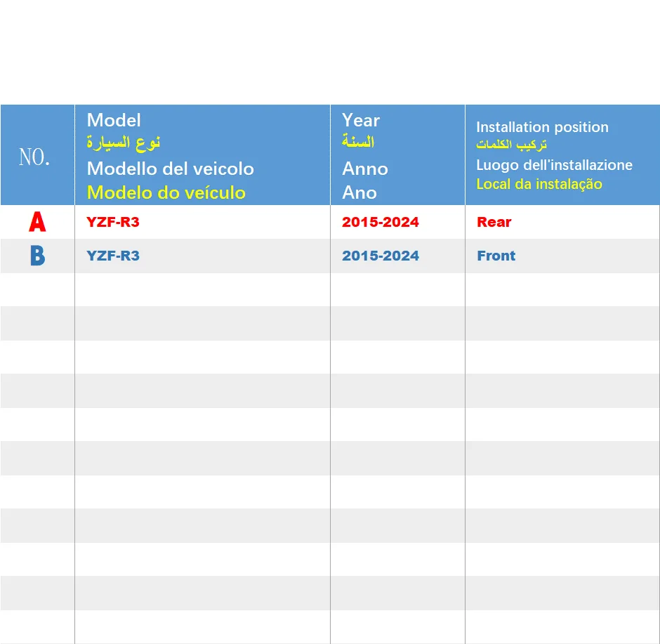This screenshot has width=660, height=644.
Task: Click the yellow Arabic text under "Model"
Action: click(124, 143)
